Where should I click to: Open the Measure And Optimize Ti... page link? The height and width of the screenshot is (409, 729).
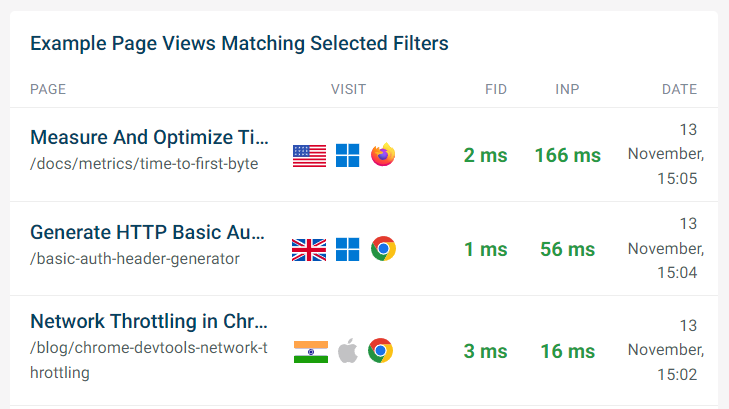point(149,138)
